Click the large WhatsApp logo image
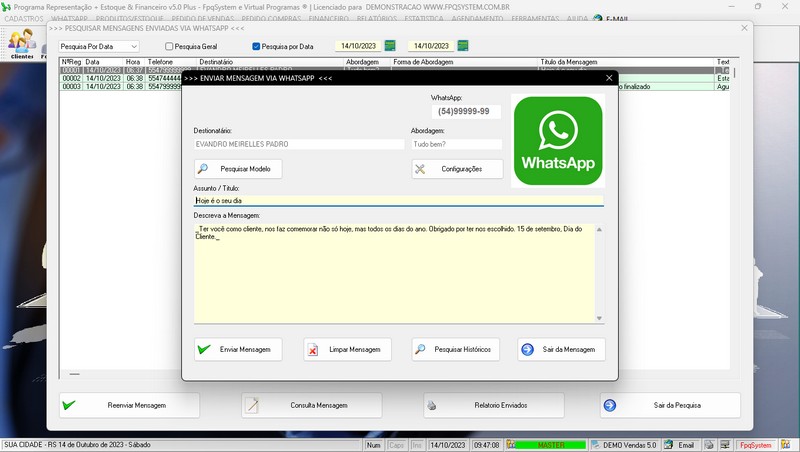 click(x=557, y=140)
